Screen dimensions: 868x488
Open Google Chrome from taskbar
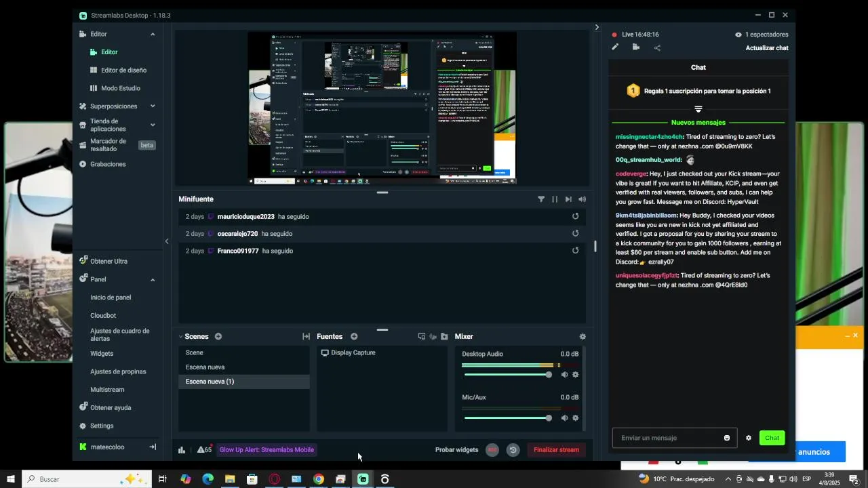(x=319, y=479)
